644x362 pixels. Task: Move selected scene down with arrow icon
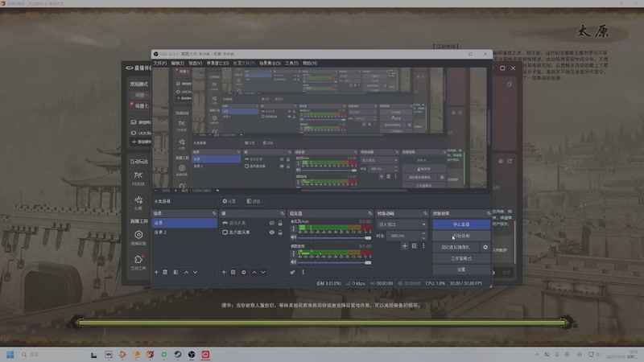click(195, 272)
